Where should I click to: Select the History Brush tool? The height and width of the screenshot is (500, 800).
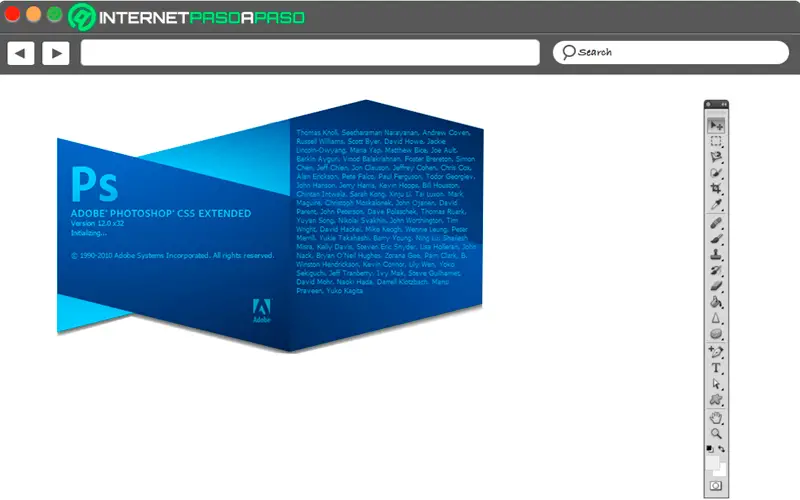point(716,270)
